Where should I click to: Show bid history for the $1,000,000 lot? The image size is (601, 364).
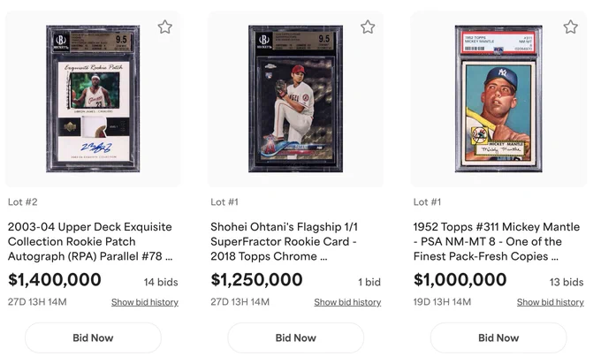pos(551,302)
